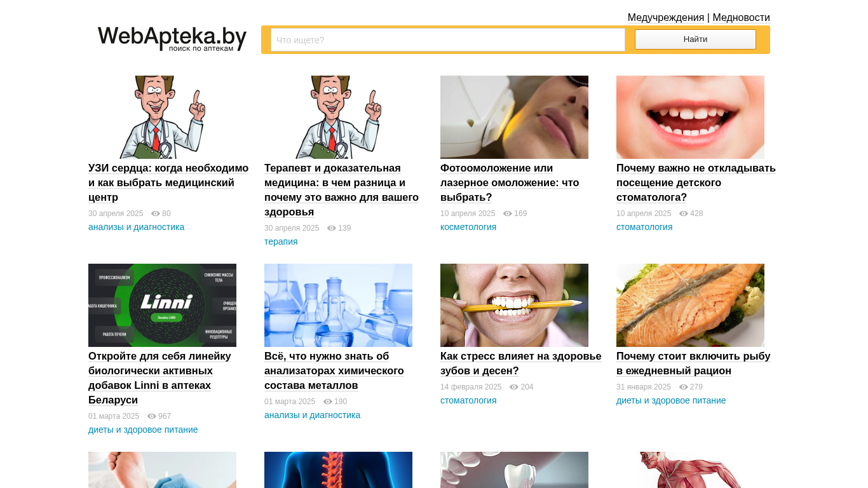
Task: Select the косметология category link
Action: 468,227
